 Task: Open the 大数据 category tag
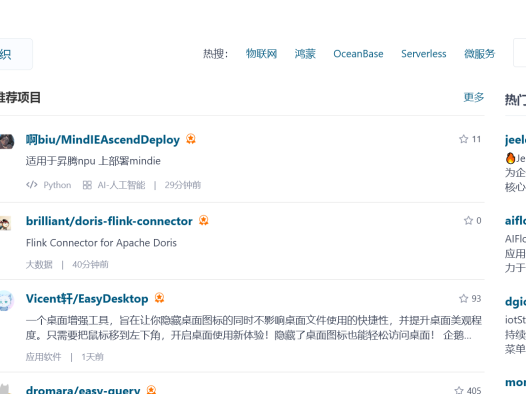click(39, 265)
